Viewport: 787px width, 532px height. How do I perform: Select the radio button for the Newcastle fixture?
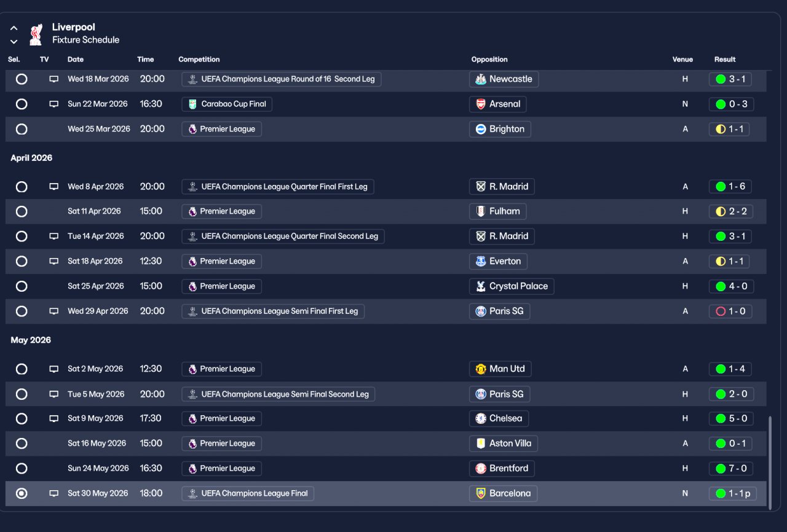[x=22, y=79]
